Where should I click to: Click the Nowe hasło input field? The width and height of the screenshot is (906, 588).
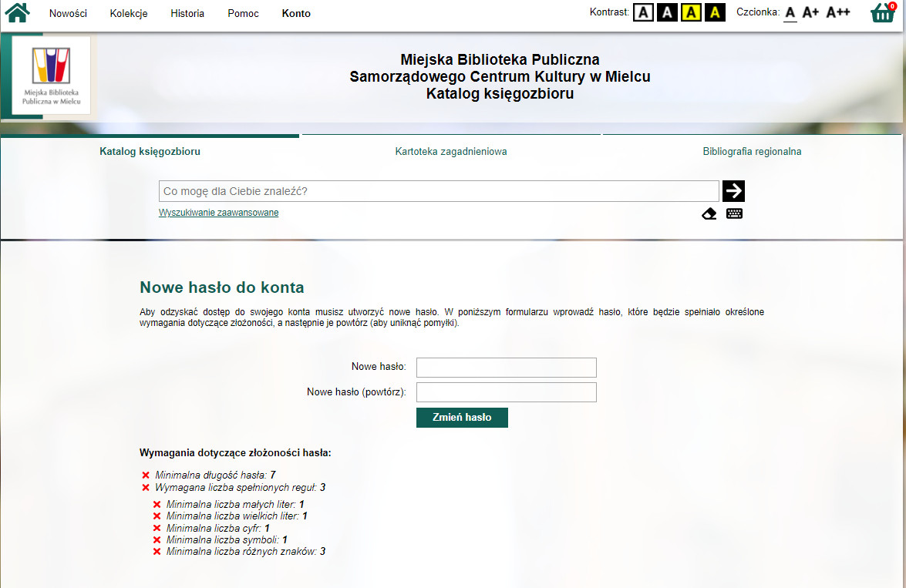point(506,368)
